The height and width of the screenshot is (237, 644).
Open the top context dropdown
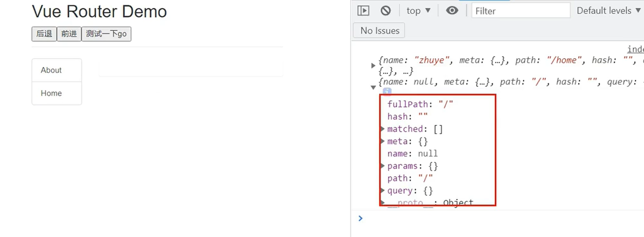(x=418, y=11)
